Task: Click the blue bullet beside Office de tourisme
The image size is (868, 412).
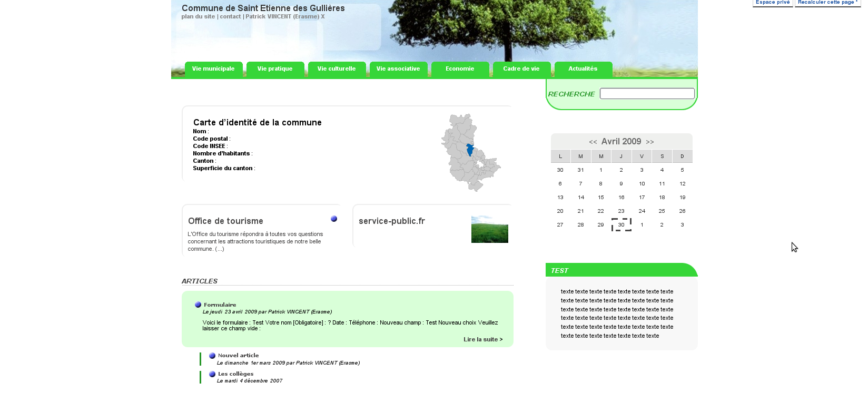Action: tap(334, 219)
